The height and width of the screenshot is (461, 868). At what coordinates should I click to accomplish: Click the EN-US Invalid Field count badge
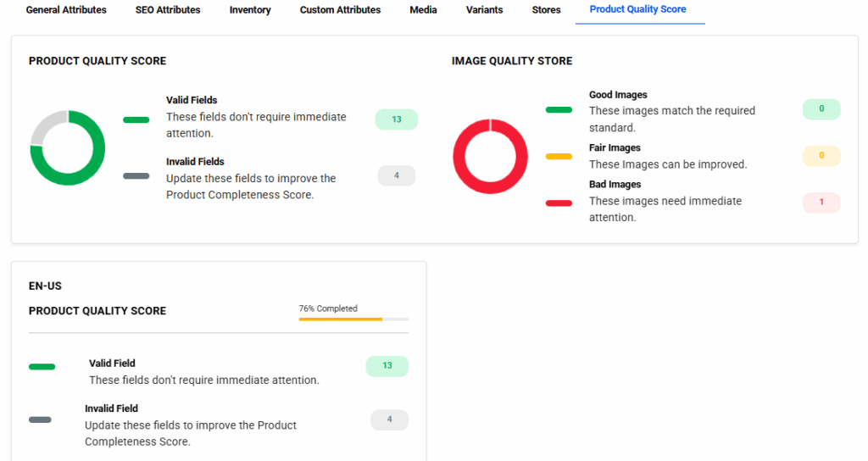(x=389, y=419)
